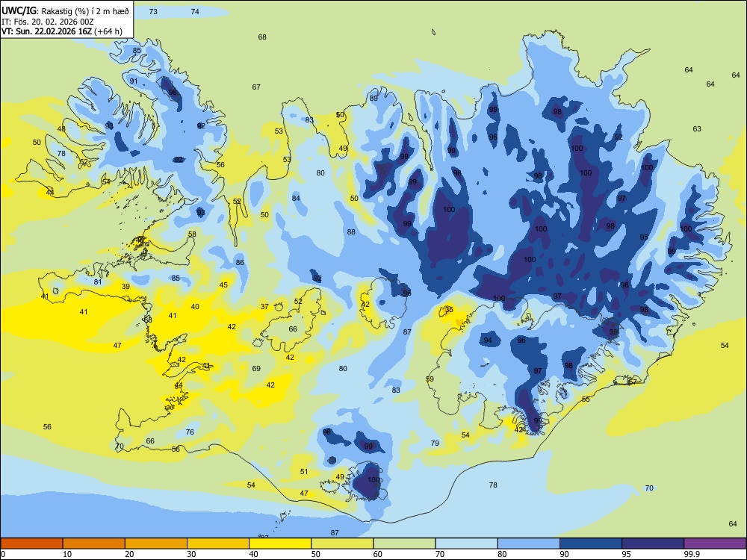Click the humidity value '69' on the map
The image size is (747, 560).
(256, 368)
